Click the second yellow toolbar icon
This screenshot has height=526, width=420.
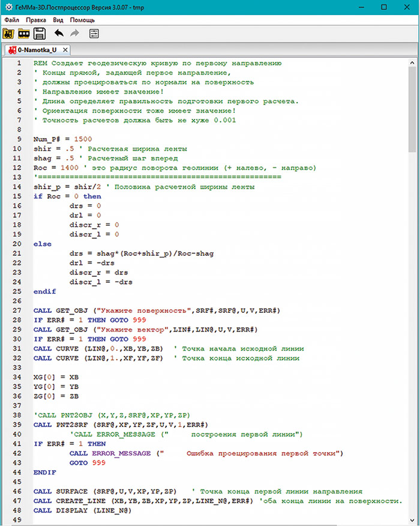(x=24, y=34)
